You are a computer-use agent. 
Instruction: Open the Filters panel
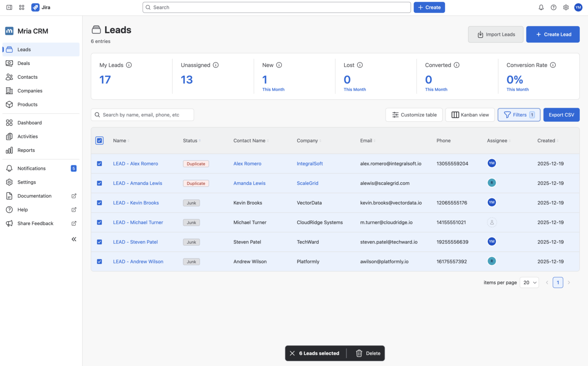[x=519, y=115]
